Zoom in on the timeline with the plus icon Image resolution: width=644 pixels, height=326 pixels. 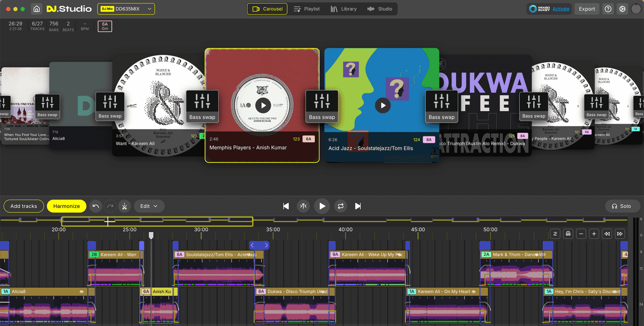594,233
